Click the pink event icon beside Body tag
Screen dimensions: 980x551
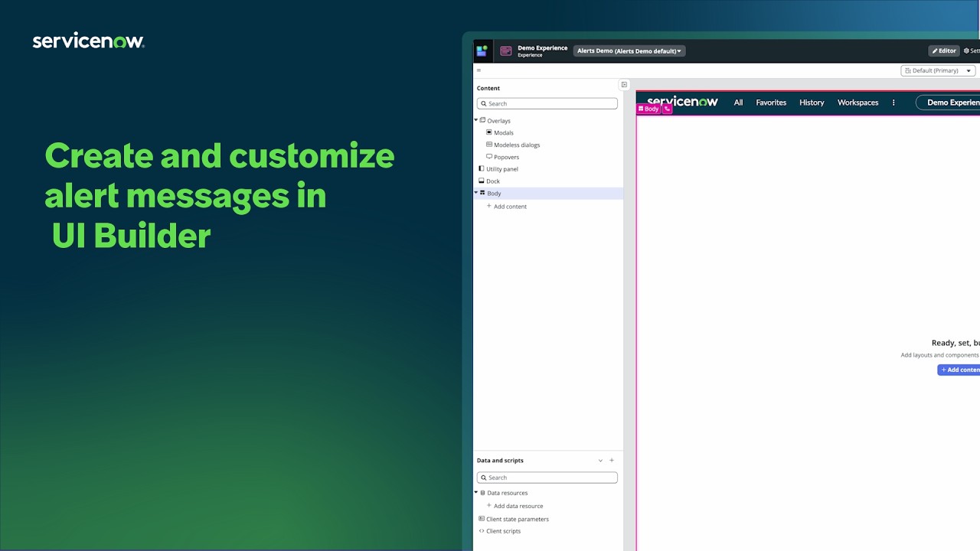[x=667, y=109]
